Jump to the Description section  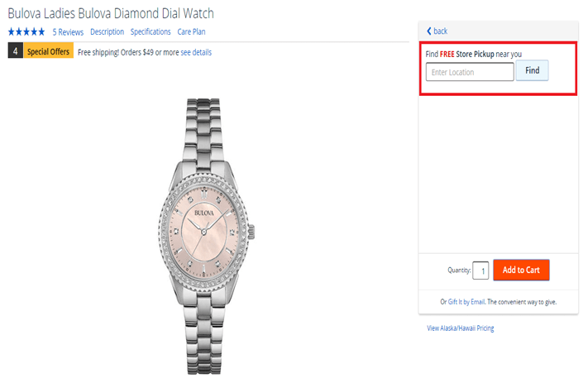(x=107, y=32)
